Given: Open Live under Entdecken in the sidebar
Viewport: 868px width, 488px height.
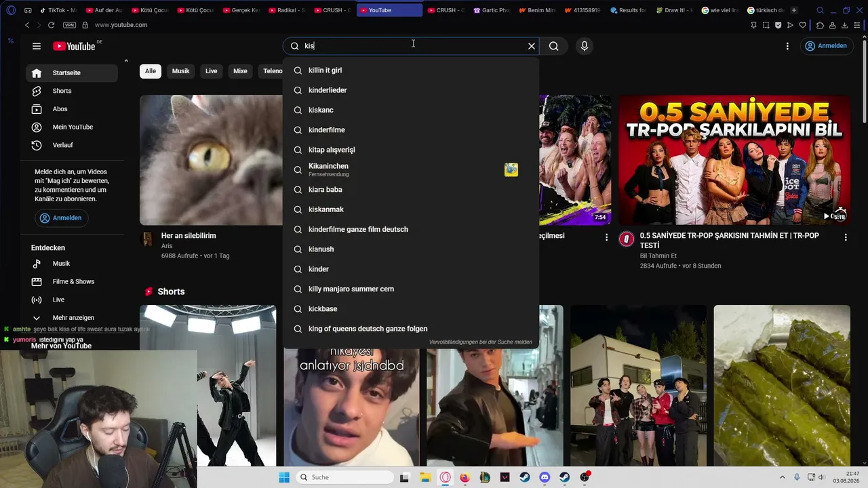Looking at the screenshot, I should point(73,300).
